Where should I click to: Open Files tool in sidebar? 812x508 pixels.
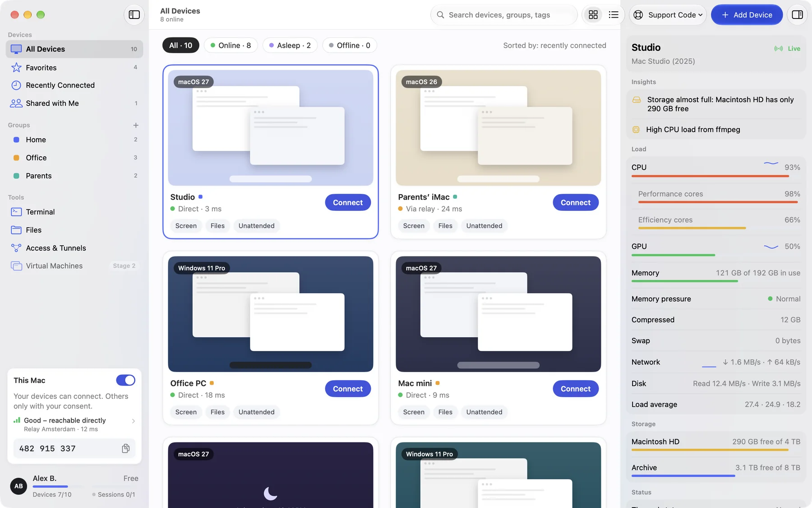point(74,230)
